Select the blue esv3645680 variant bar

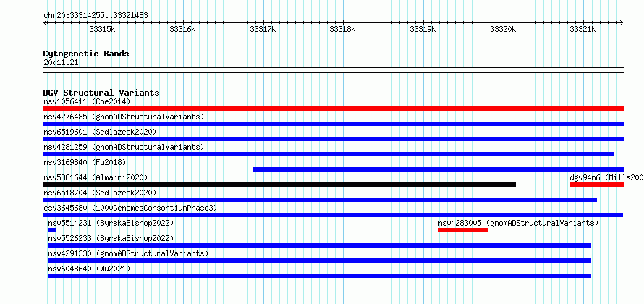click(333, 215)
